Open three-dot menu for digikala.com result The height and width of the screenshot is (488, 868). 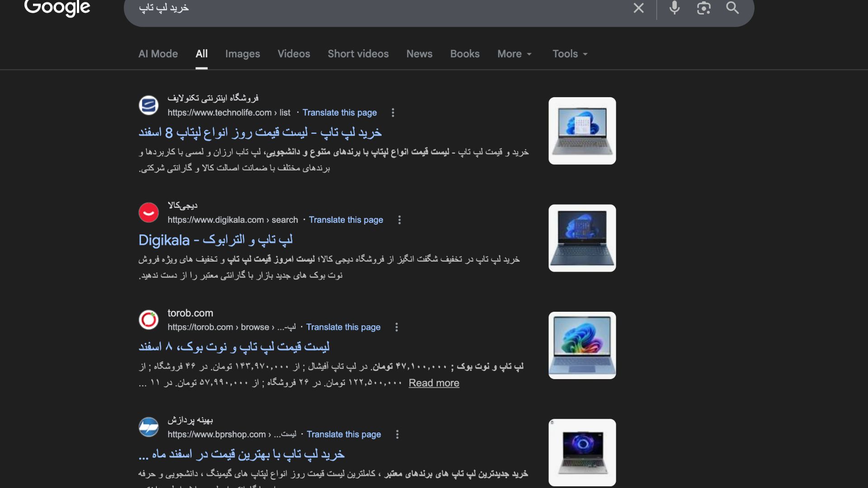pyautogui.click(x=399, y=220)
